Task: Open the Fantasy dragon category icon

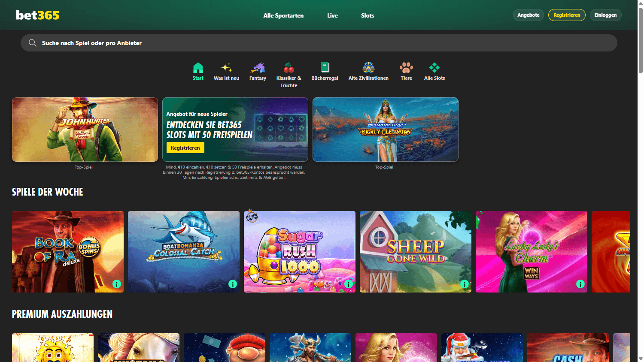Action: (258, 68)
